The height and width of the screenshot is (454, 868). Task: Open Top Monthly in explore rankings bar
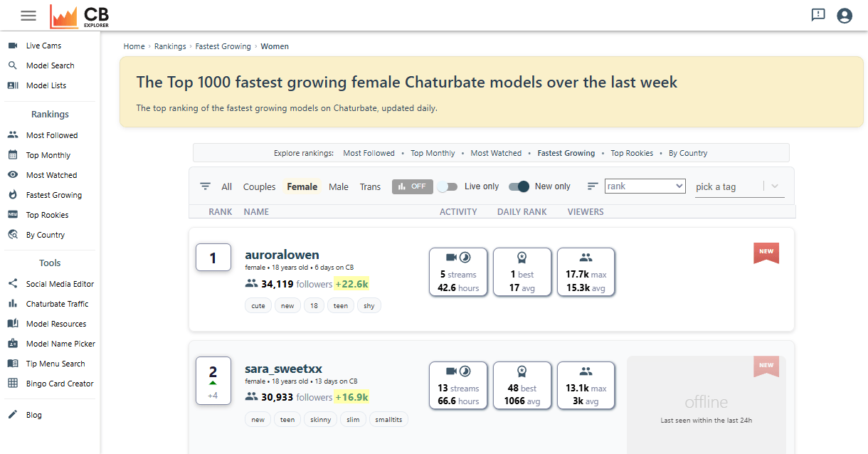(x=433, y=153)
